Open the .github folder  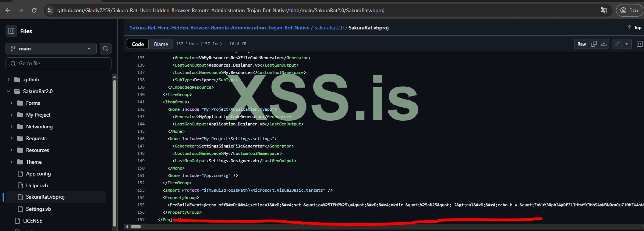[31, 79]
